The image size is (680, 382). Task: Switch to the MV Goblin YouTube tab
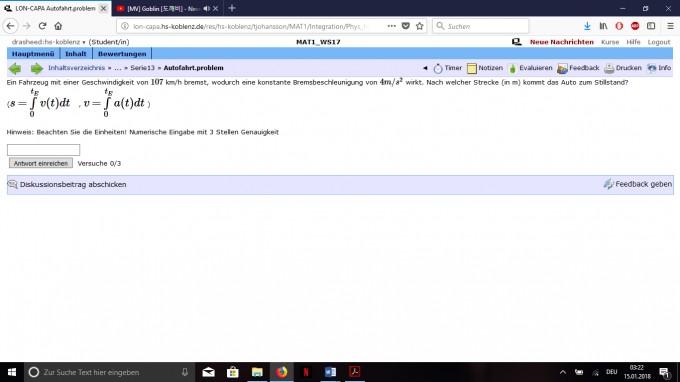tap(162, 9)
